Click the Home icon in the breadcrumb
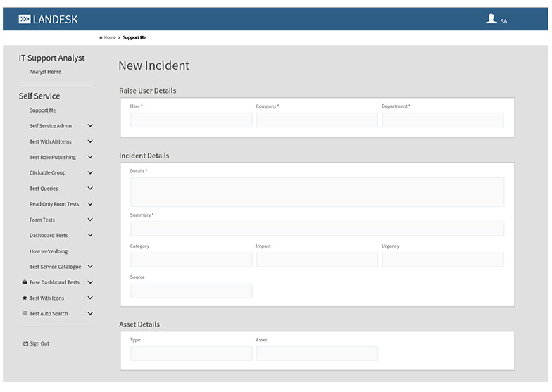Screen dimensions: 552x392 (101, 37)
